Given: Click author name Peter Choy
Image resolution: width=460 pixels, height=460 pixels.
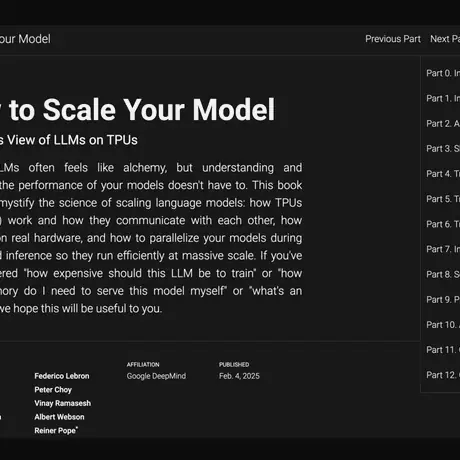Looking at the screenshot, I should coord(53,390).
